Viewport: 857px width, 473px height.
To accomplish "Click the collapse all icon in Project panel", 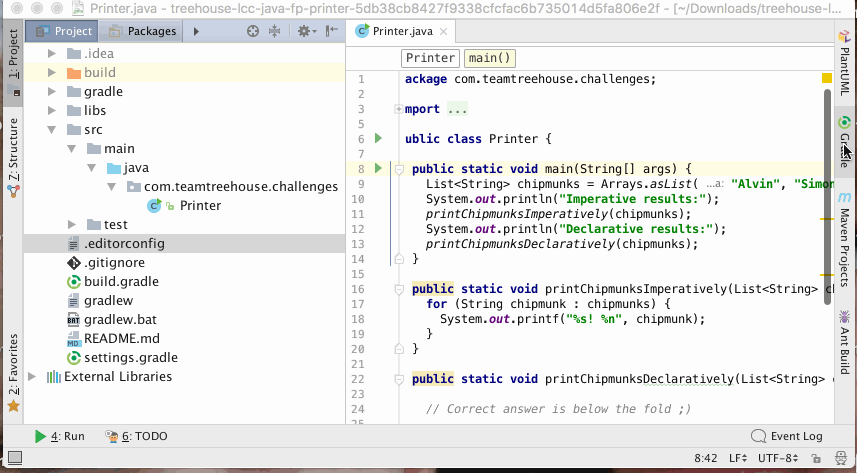I will [275, 31].
